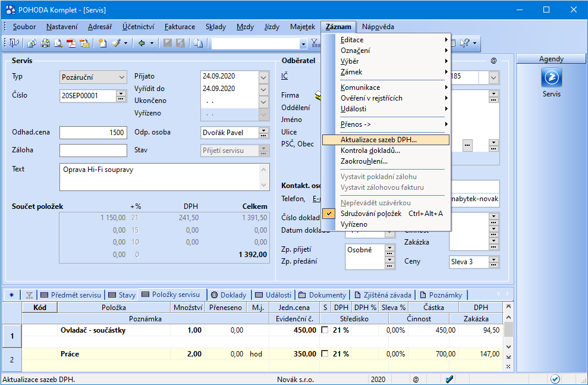Click the brush cleanup toolbar icon
Viewport: 588px width, 385px height.
117,43
